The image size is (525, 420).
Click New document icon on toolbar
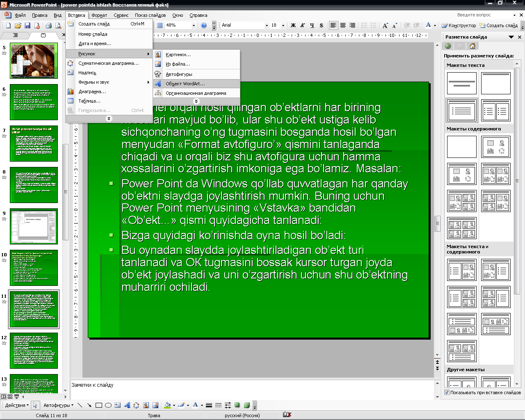pos(8,25)
